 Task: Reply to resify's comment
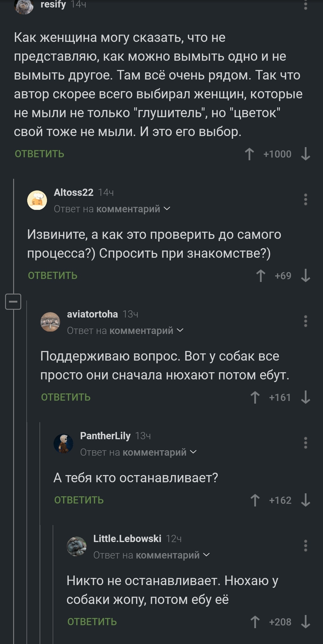39,154
